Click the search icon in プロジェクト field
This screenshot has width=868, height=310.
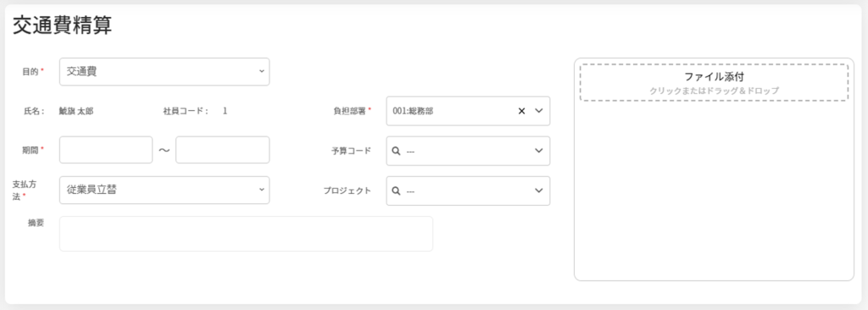(x=396, y=191)
